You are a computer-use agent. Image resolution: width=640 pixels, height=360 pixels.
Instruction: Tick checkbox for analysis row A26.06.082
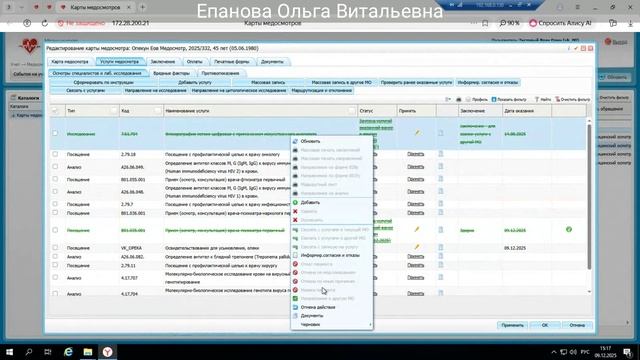tap(55, 256)
